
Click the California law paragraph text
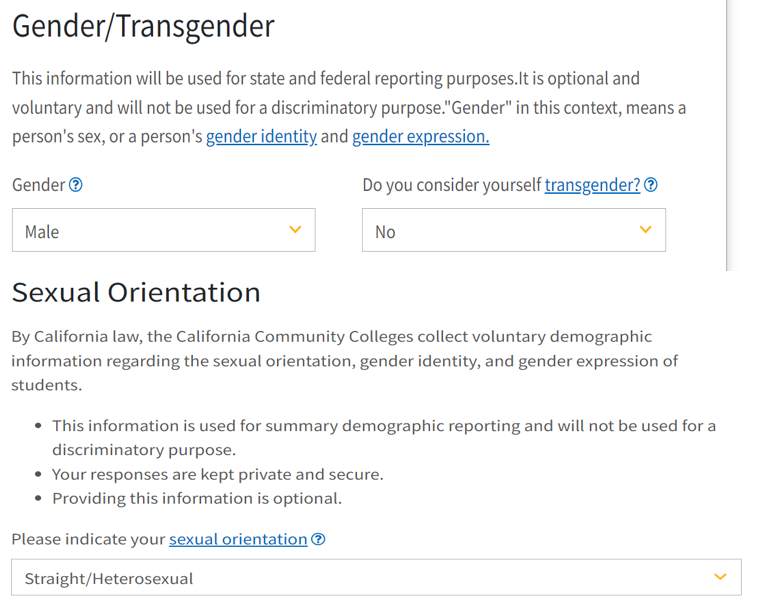(x=345, y=360)
